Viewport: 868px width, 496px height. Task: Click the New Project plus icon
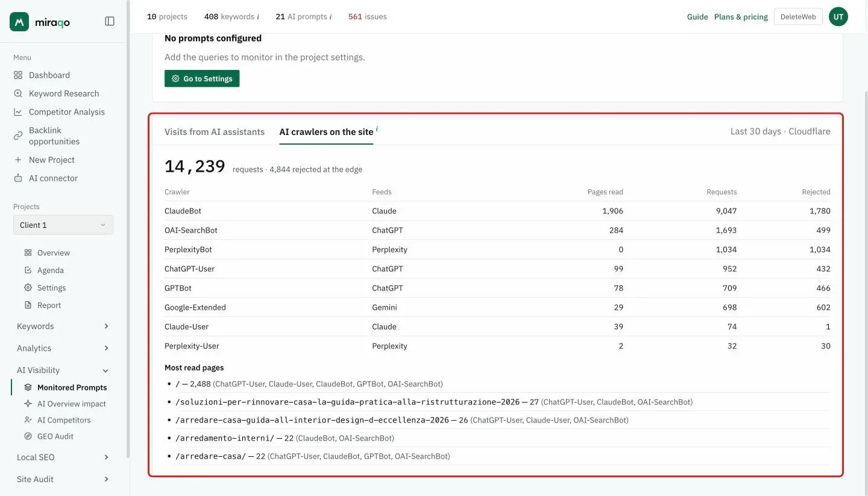point(18,160)
